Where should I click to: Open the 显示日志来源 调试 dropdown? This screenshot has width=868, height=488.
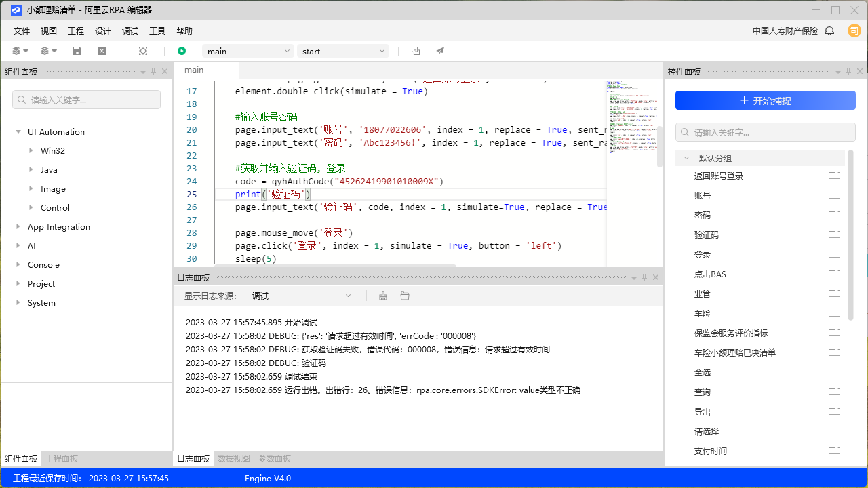[x=301, y=296]
